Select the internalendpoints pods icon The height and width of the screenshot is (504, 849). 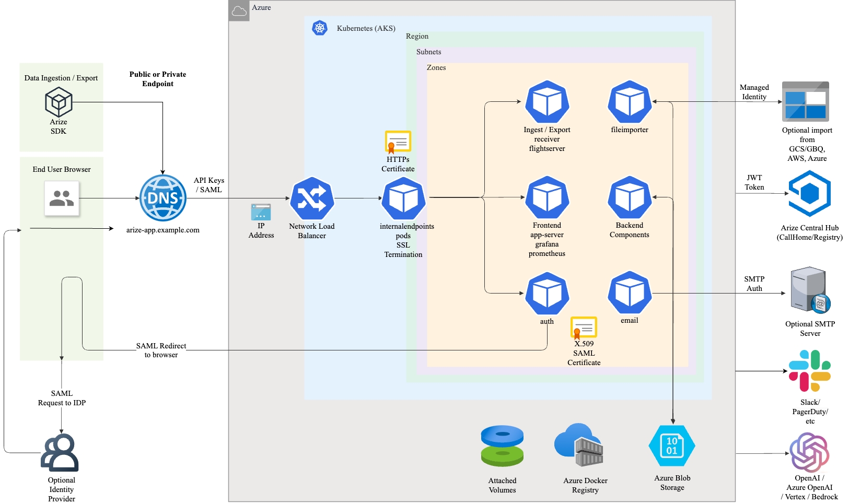403,198
